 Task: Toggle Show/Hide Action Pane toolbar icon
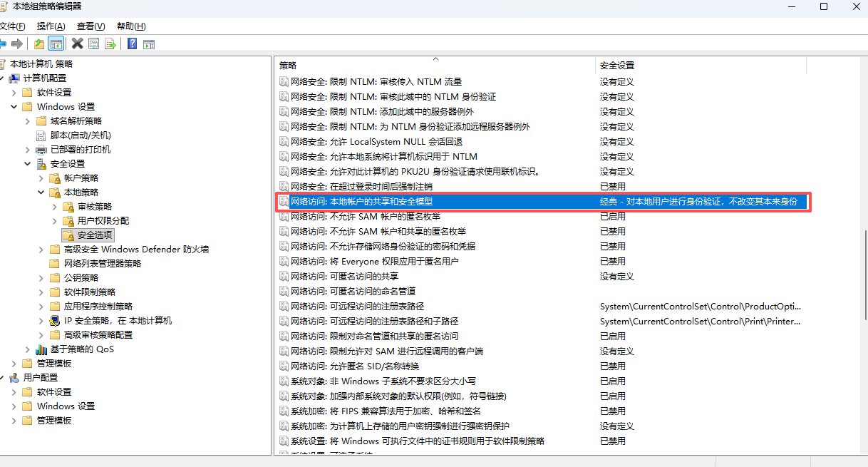tap(148, 43)
